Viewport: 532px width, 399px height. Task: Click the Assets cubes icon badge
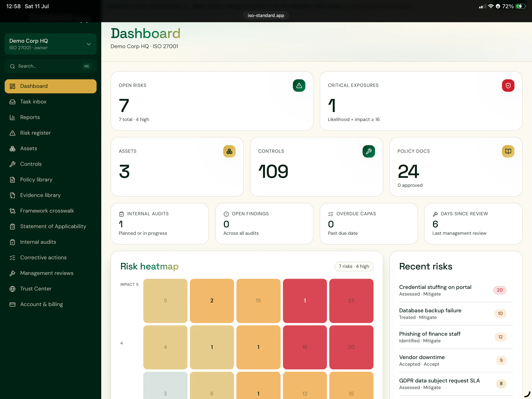[x=229, y=151]
